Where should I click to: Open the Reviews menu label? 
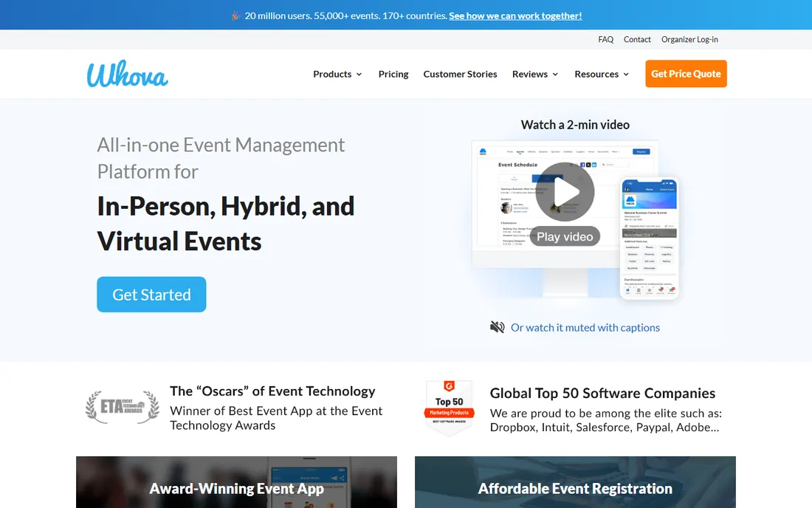click(x=530, y=74)
